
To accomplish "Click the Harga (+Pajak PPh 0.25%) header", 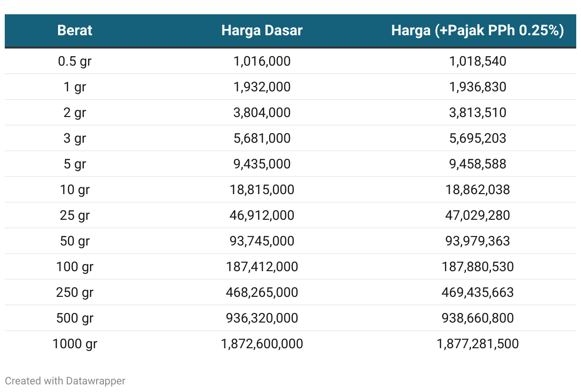I will 478,31.
